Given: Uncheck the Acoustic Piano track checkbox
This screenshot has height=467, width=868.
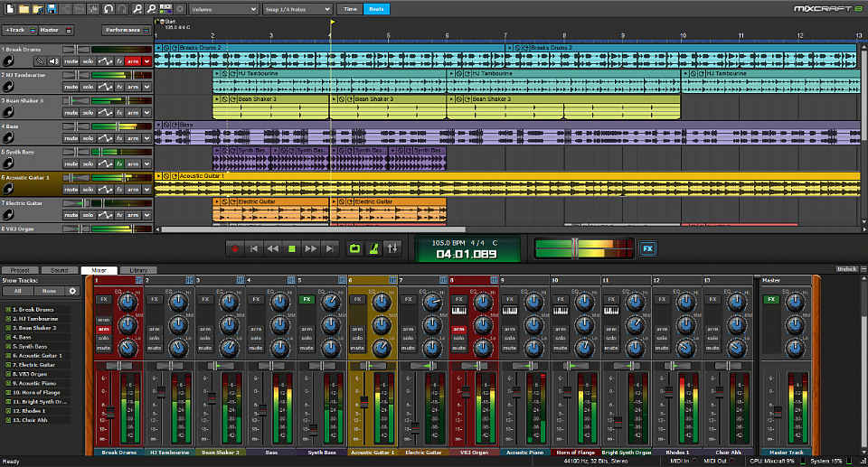Looking at the screenshot, I should (x=8, y=383).
